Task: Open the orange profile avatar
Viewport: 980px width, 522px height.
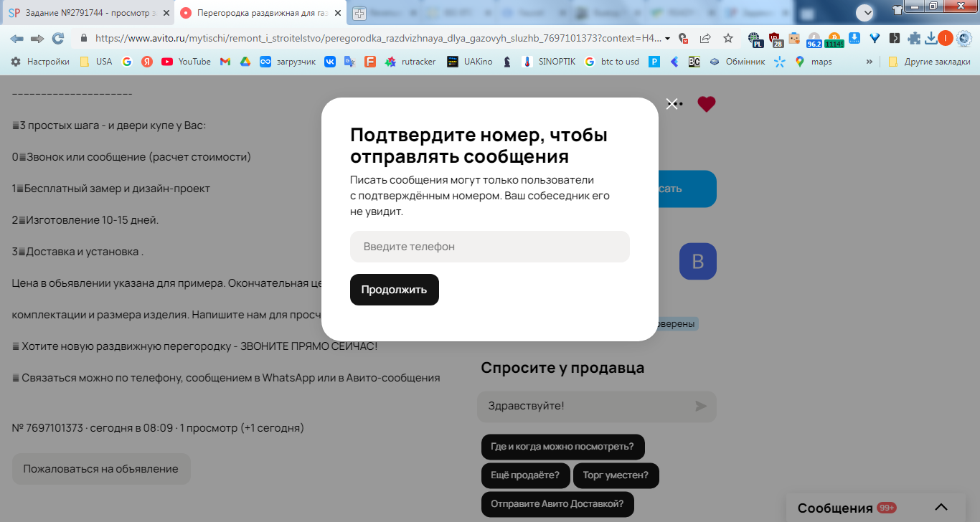Action: point(946,38)
